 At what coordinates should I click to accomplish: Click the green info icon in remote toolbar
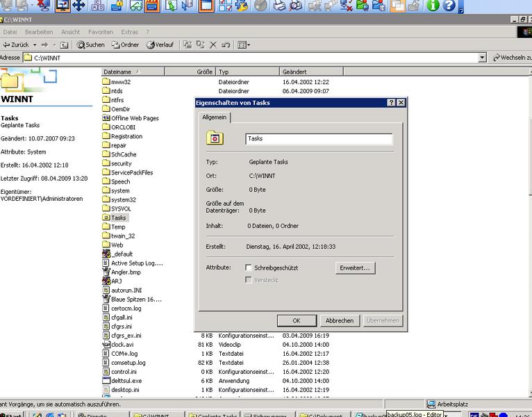click(433, 6)
